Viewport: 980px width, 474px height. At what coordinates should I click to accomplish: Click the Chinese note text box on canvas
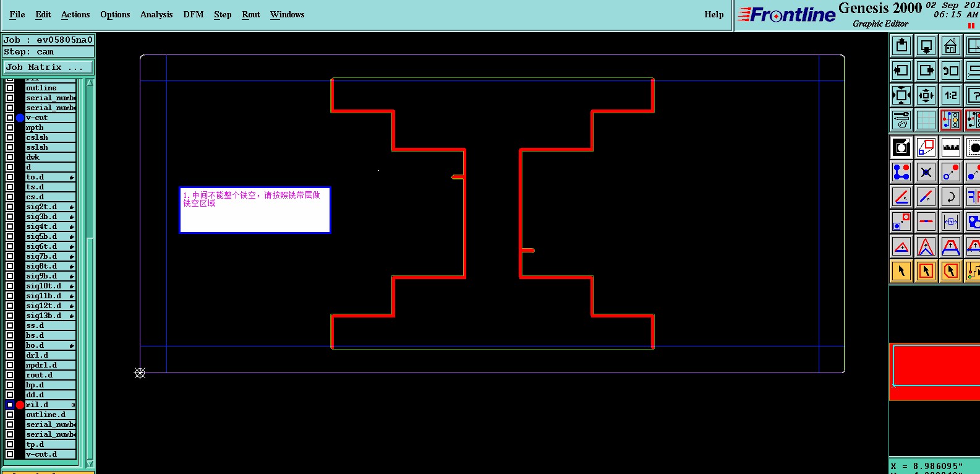pos(255,210)
